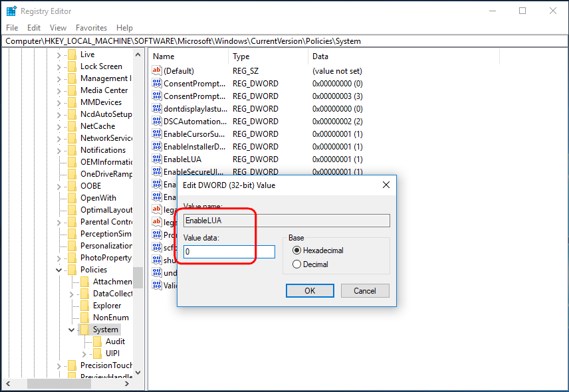This screenshot has width=569, height=392.
Task: Click the NetCache folder icon
Action: (x=72, y=126)
